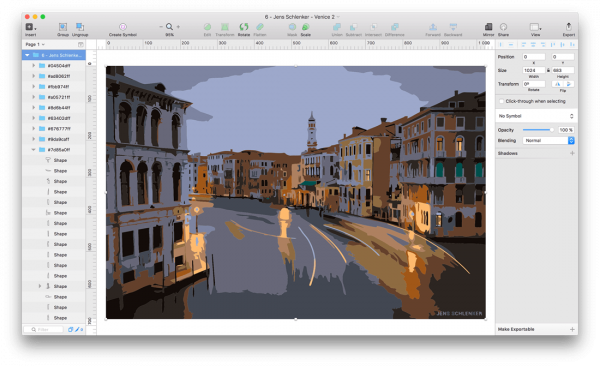Expand the #ad8062ff group
The image size is (600, 366).
33,76
